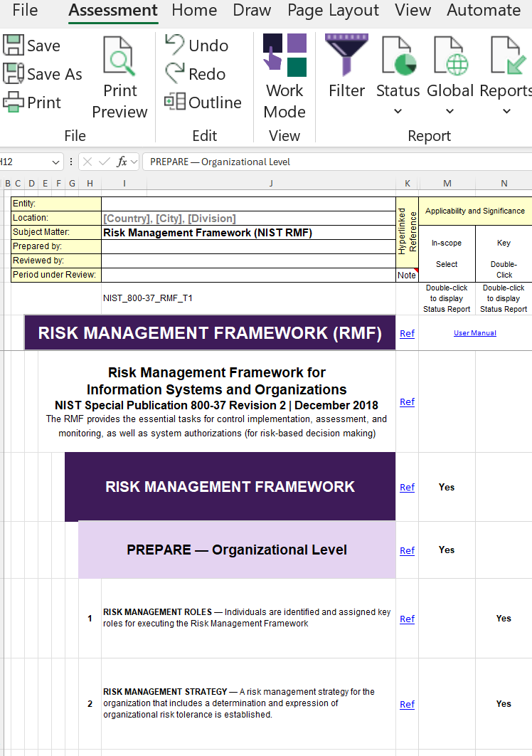Toggle In-scope Yes for PREPARE row
Viewport: 532px width, 756px height.
pyautogui.click(x=447, y=550)
